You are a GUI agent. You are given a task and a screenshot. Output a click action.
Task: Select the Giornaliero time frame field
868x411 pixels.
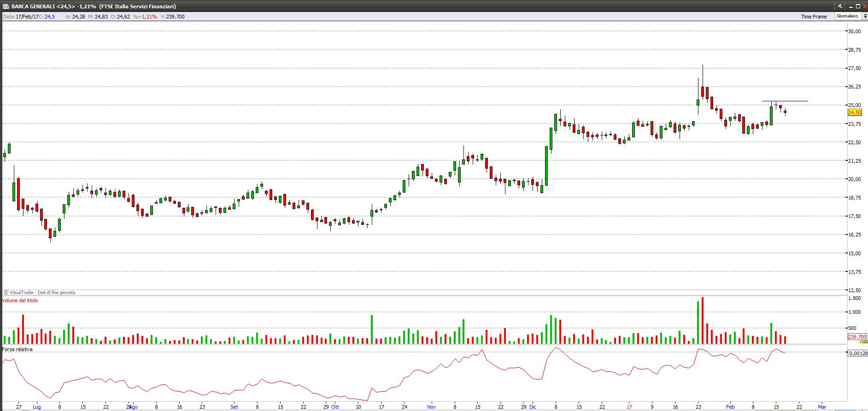click(848, 16)
